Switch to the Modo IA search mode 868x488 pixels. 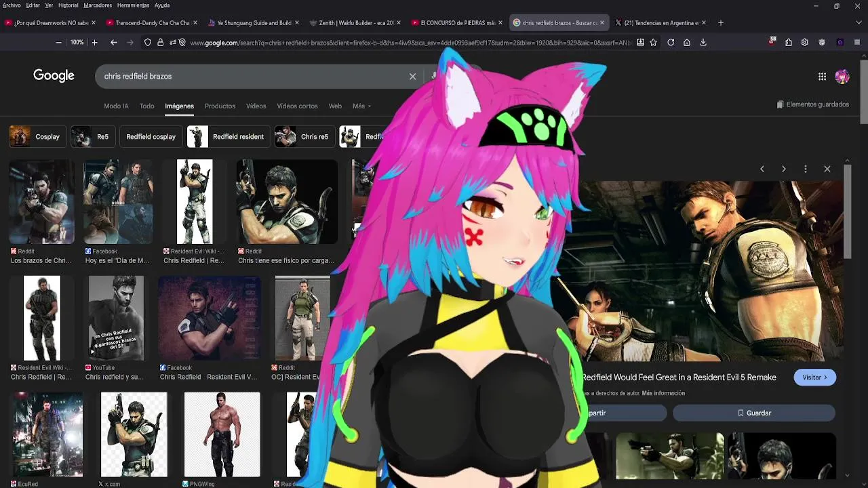pos(116,106)
